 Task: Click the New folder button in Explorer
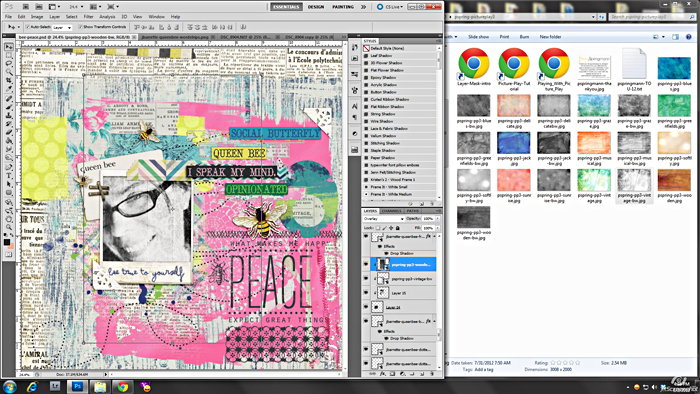tap(550, 37)
